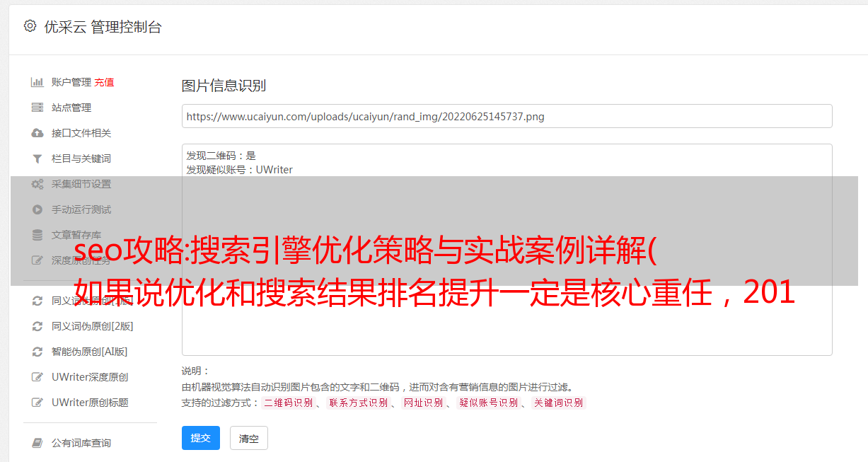Click the 图片信息识别 heading
Image resolution: width=868 pixels, height=462 pixels.
pos(224,86)
